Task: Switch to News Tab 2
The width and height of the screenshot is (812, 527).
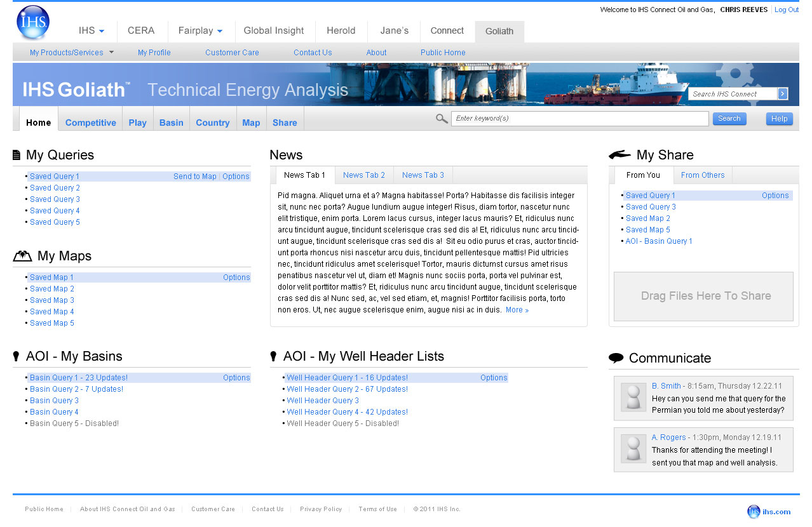Action: [364, 175]
